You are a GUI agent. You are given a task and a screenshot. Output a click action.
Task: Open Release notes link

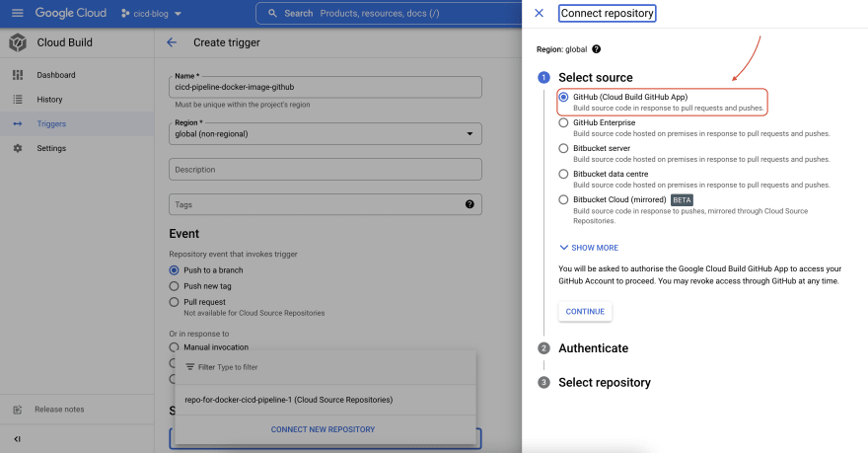(x=59, y=410)
